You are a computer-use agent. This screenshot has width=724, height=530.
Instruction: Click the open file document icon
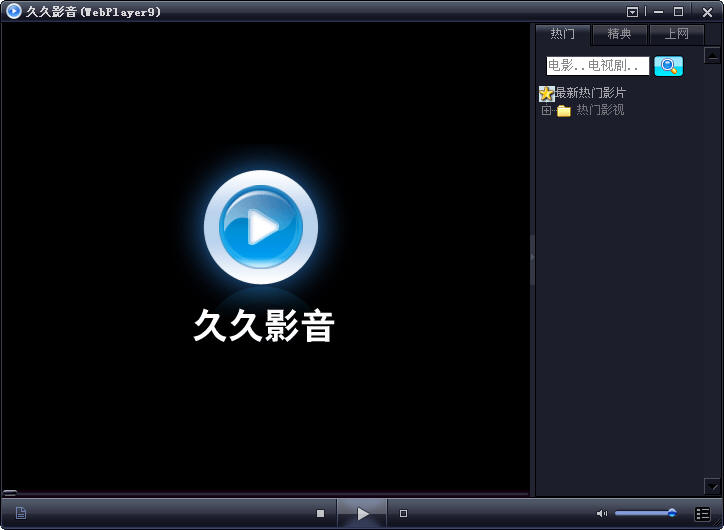coord(20,513)
